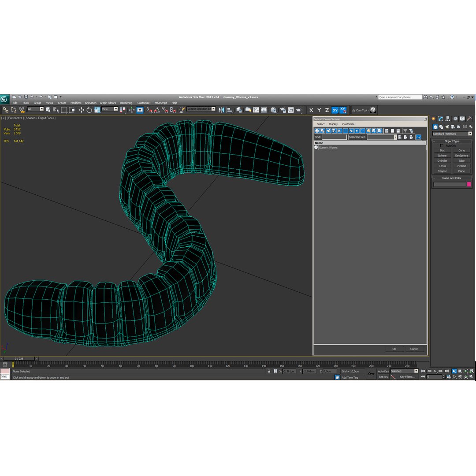Collapse the Name and Color rollout
This screenshot has height=476, width=476.
(x=452, y=178)
